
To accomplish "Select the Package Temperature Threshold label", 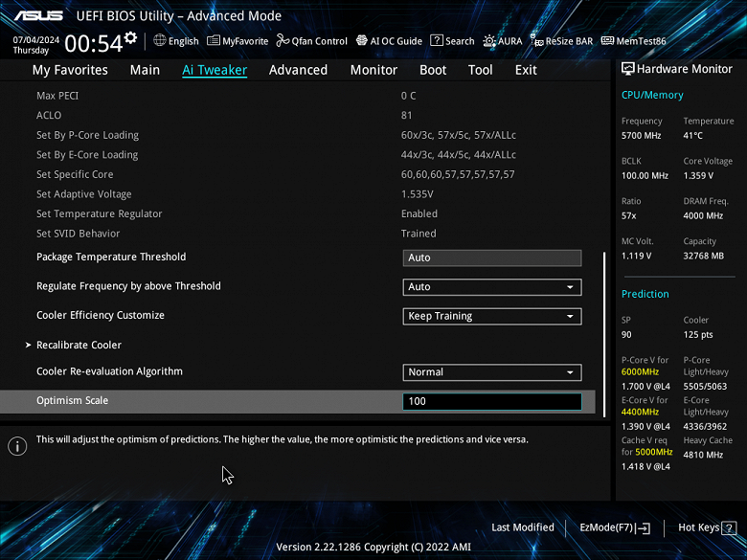I will (111, 257).
